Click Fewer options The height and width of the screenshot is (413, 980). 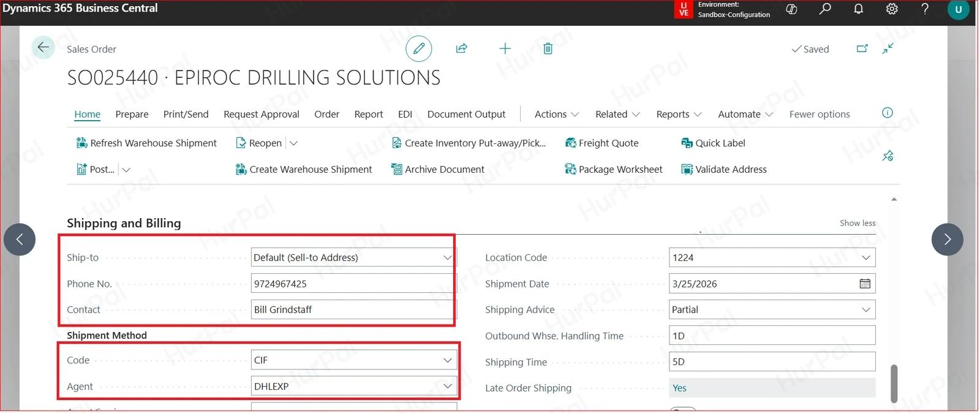(x=820, y=114)
